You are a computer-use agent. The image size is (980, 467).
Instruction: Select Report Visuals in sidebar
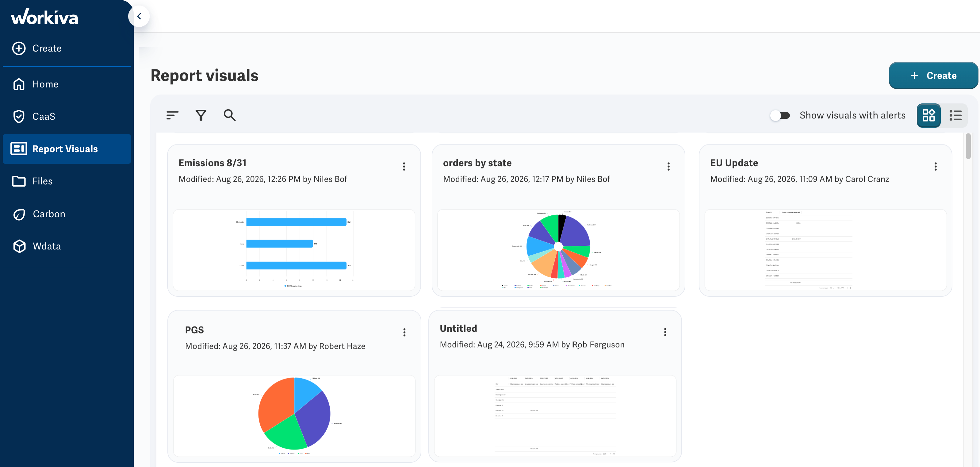point(67,149)
